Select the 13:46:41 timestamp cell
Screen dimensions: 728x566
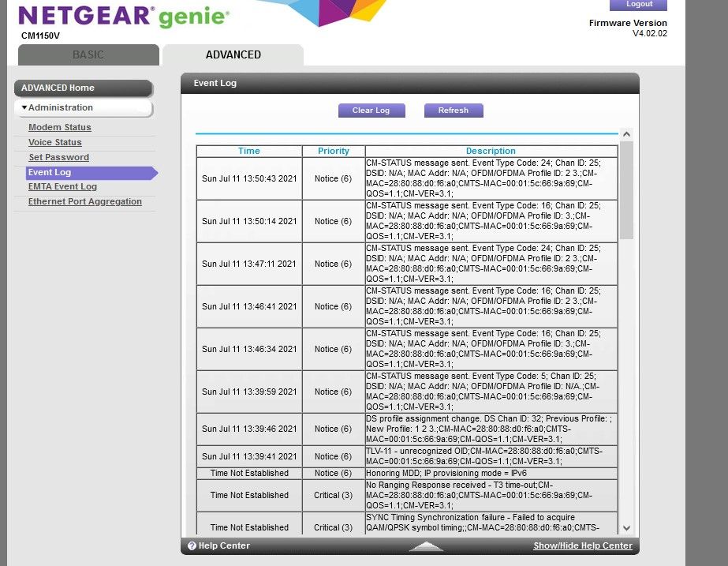pos(249,307)
